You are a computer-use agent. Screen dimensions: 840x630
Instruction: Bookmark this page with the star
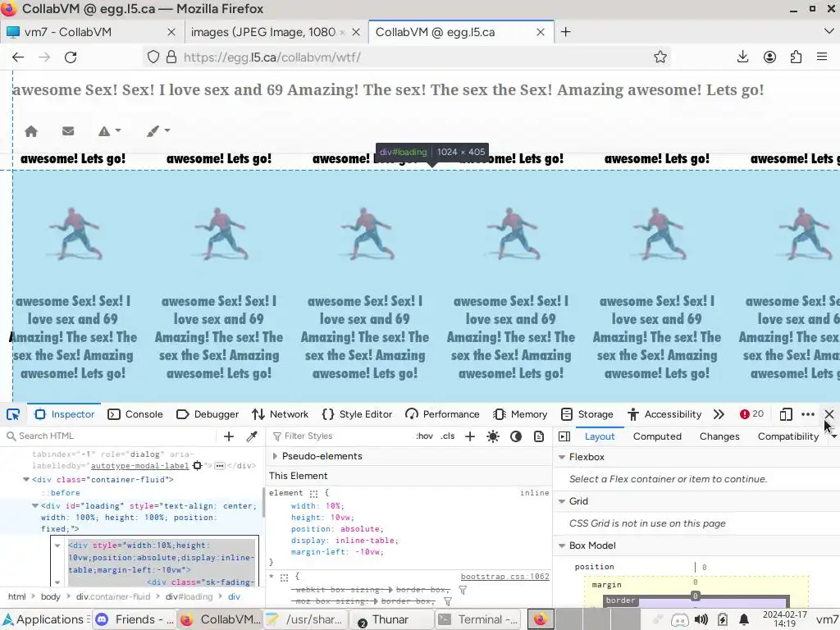[x=660, y=57]
